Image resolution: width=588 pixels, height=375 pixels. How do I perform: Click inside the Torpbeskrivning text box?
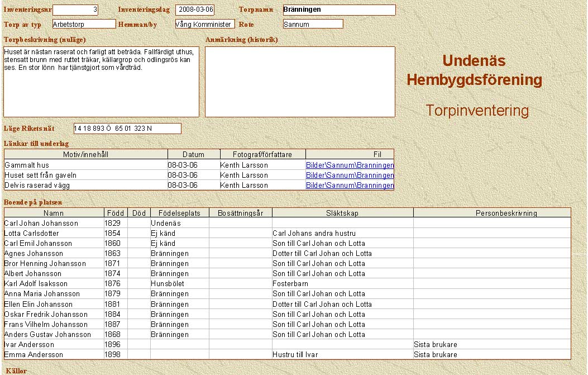(x=101, y=82)
